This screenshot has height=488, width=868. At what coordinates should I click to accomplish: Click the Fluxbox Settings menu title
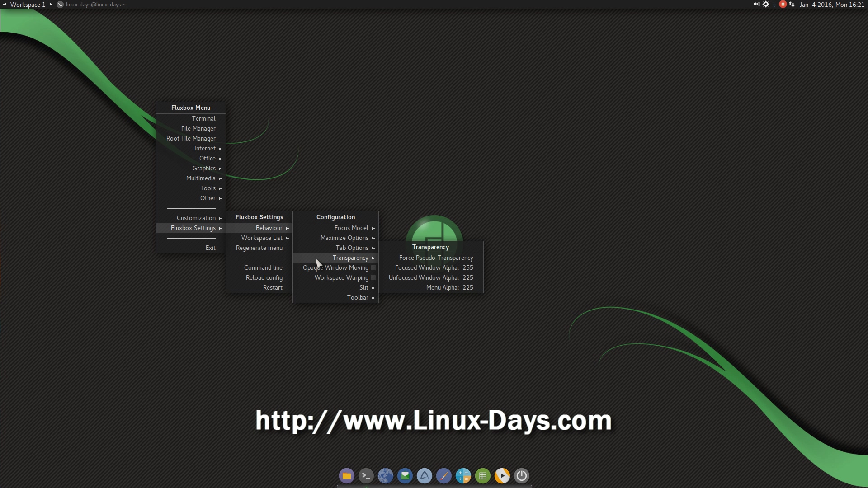[x=259, y=217]
